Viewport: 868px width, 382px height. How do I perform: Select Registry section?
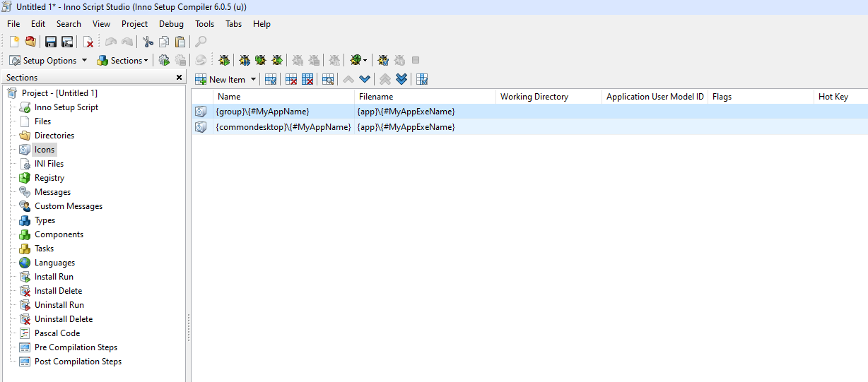pos(49,178)
